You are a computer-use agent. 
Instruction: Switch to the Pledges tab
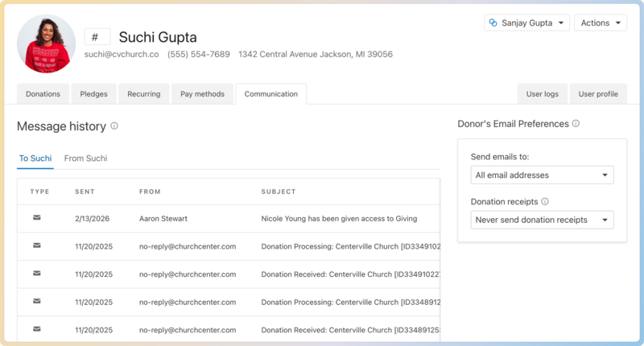(93, 94)
